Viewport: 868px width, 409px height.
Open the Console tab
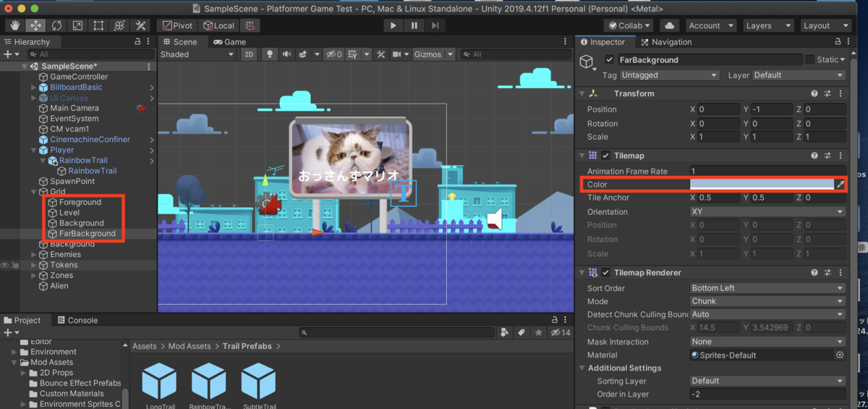coord(77,320)
